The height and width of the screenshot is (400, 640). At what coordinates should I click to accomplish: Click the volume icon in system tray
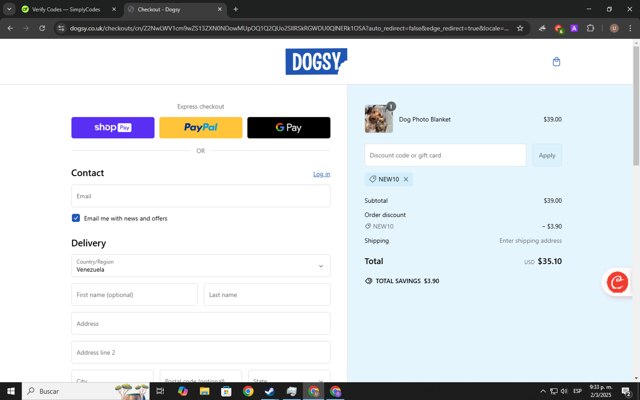coord(564,391)
